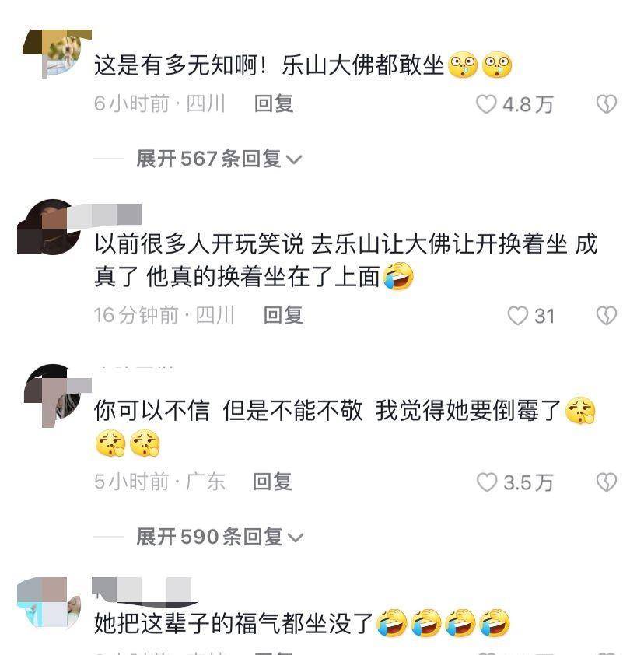The height and width of the screenshot is (655, 644).
Task: Open blurred username above 以前很多人 comment
Action: tap(104, 215)
